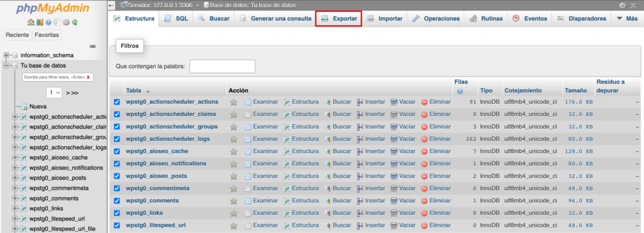Expand the information_schema database node

click(x=6, y=55)
